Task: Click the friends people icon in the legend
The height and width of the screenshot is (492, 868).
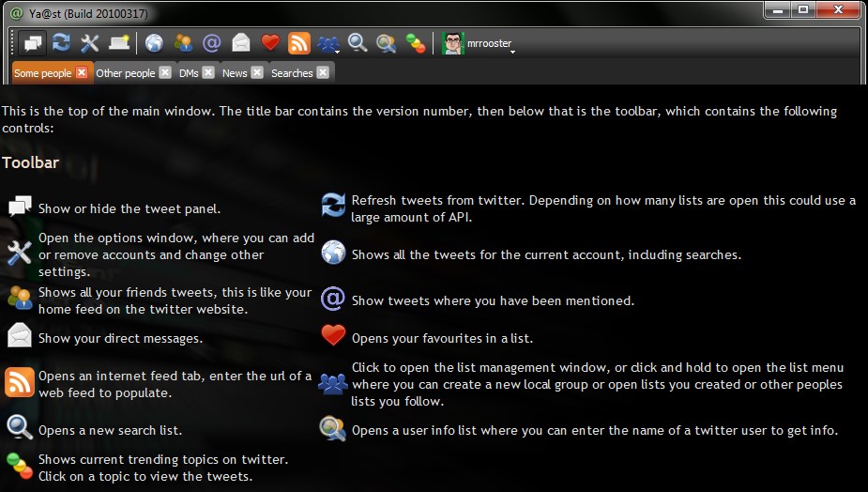Action: click(20, 298)
